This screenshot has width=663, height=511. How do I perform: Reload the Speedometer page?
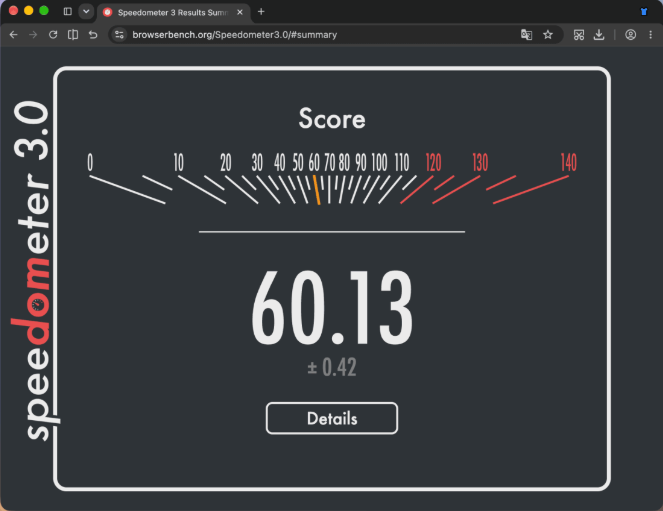tap(53, 35)
